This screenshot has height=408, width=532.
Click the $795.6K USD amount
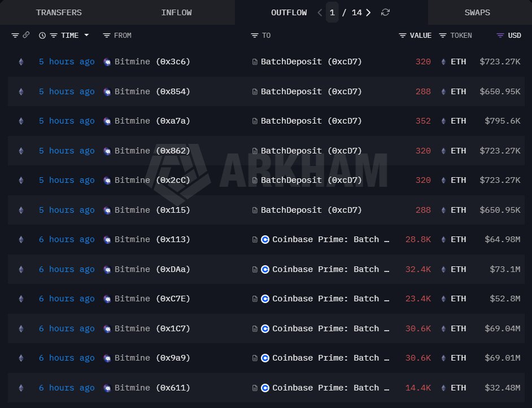tap(503, 121)
